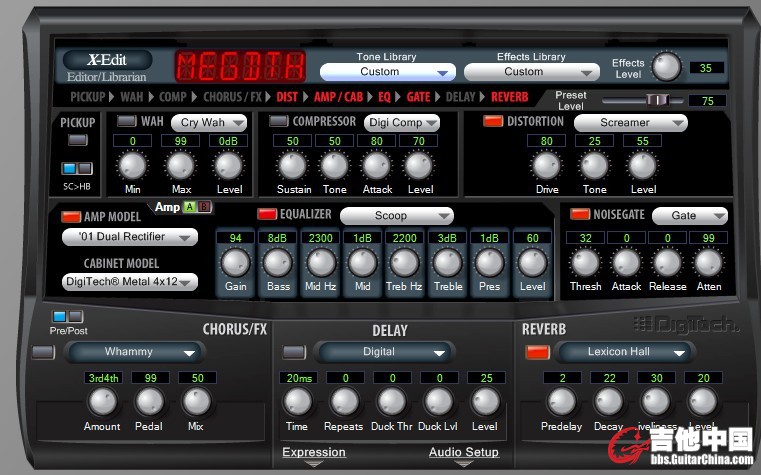Open the Lexicon Hall reverb dropdown
761x475 pixels.
[x=627, y=352]
